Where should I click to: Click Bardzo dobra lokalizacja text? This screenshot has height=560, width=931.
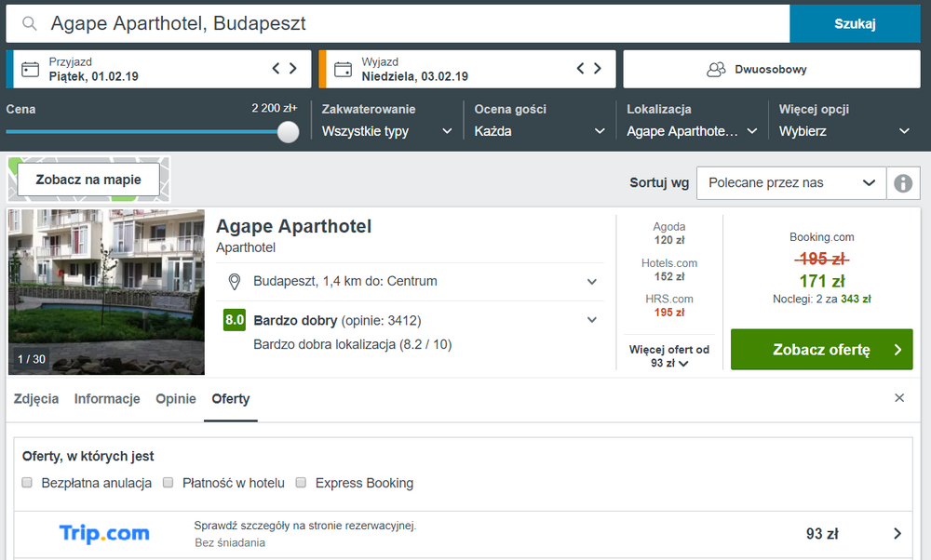coord(353,345)
